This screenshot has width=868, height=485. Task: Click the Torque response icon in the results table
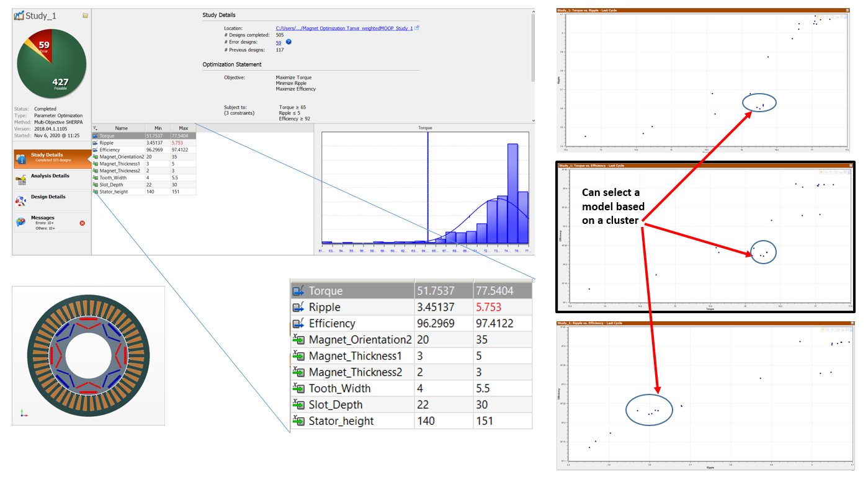95,135
